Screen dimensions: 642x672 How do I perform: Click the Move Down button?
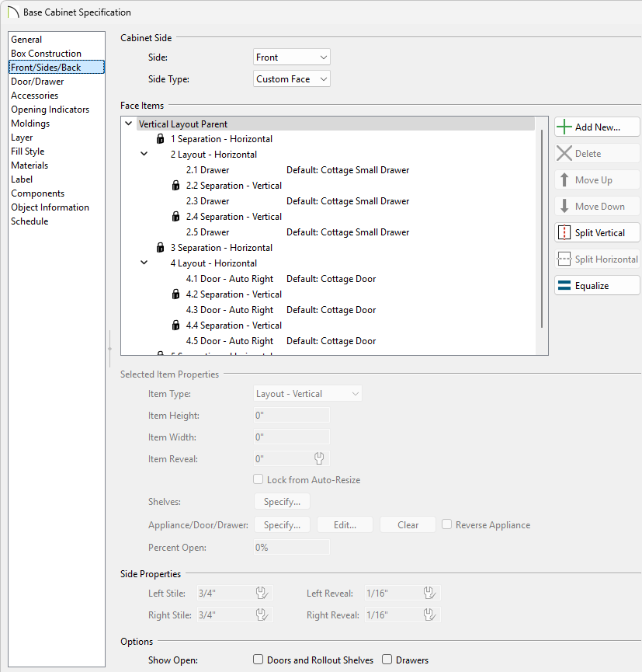coord(597,207)
